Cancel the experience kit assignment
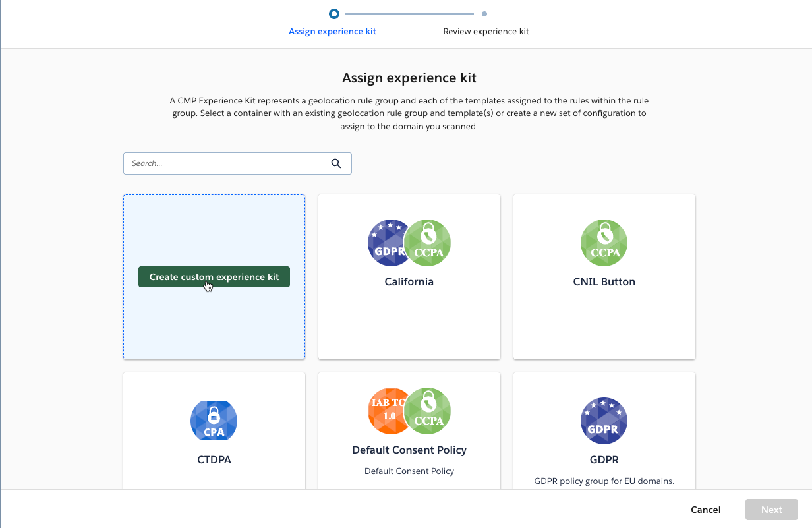 706,510
